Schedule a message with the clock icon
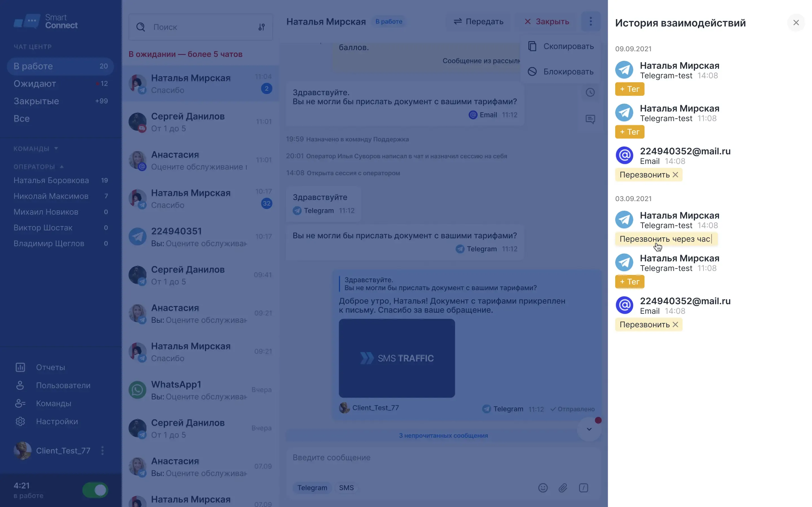Viewport: 812px width, 507px height. (x=591, y=92)
